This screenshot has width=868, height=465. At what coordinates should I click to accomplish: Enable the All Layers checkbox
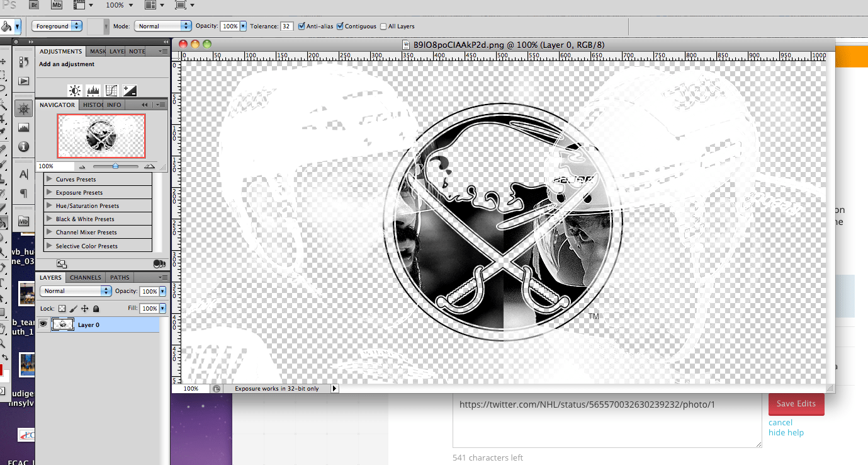pyautogui.click(x=383, y=26)
